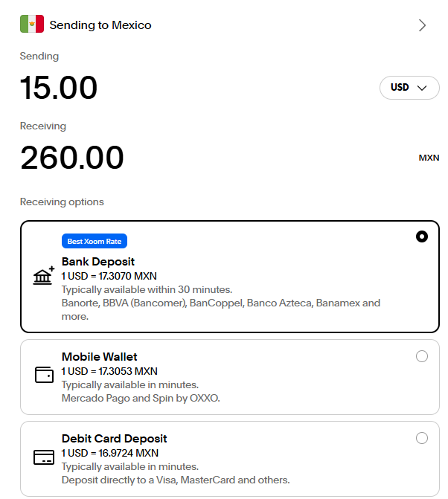Click the Bank Deposit building icon
Image resolution: width=448 pixels, height=499 pixels.
pos(44,276)
